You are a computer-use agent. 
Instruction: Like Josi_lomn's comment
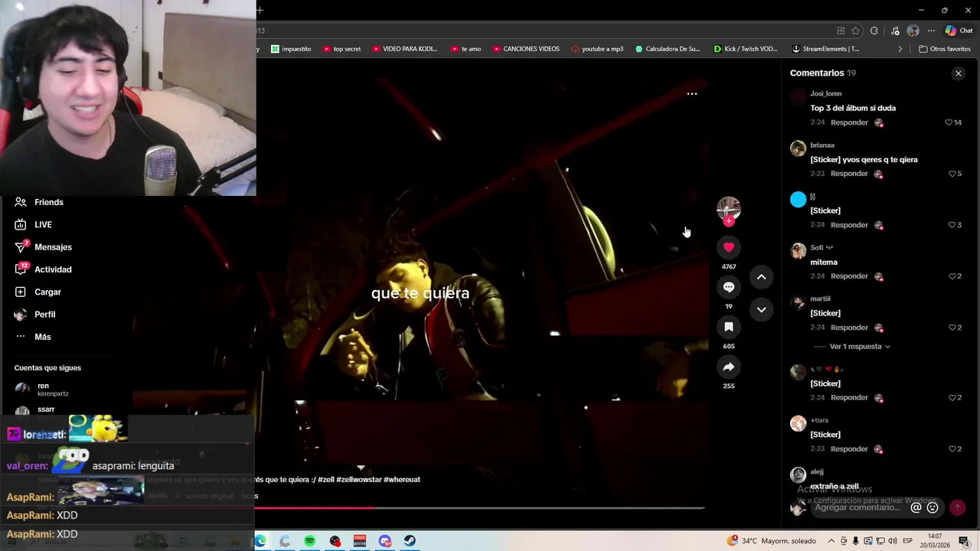pyautogui.click(x=949, y=122)
